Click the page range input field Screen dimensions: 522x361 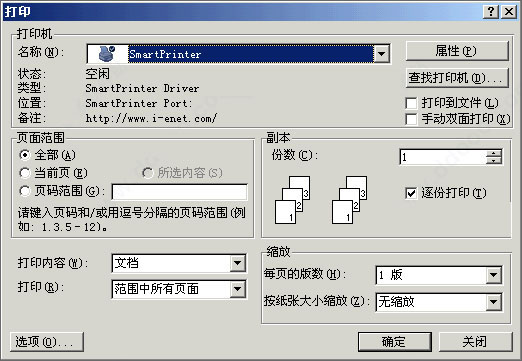[x=180, y=192]
